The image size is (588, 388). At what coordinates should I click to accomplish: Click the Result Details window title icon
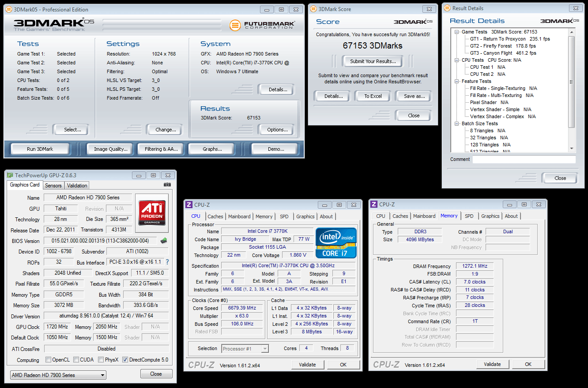click(447, 8)
